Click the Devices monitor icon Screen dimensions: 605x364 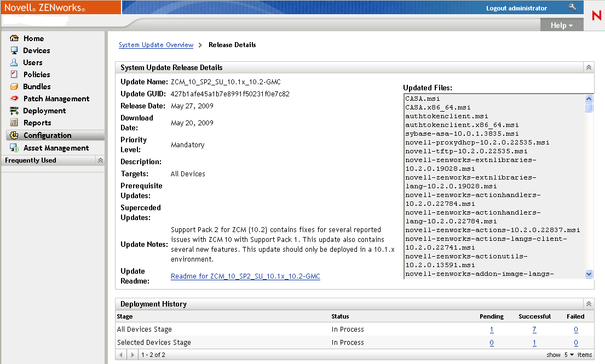pos(14,50)
